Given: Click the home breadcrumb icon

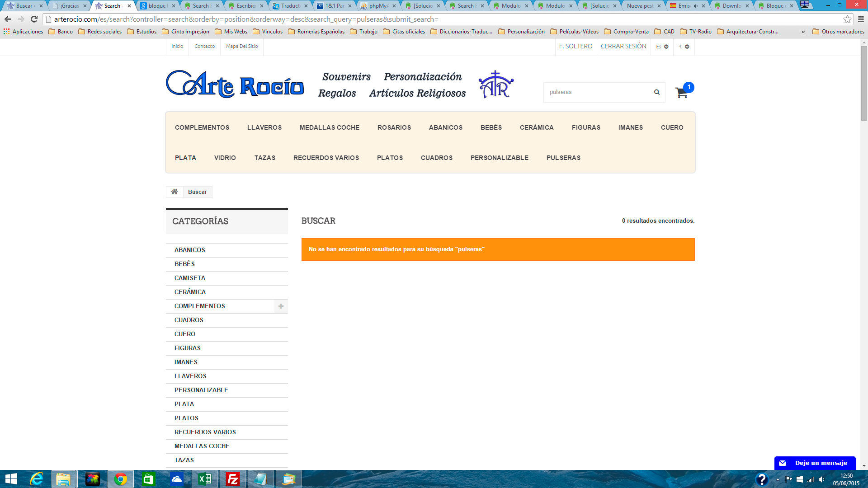Looking at the screenshot, I should point(175,192).
